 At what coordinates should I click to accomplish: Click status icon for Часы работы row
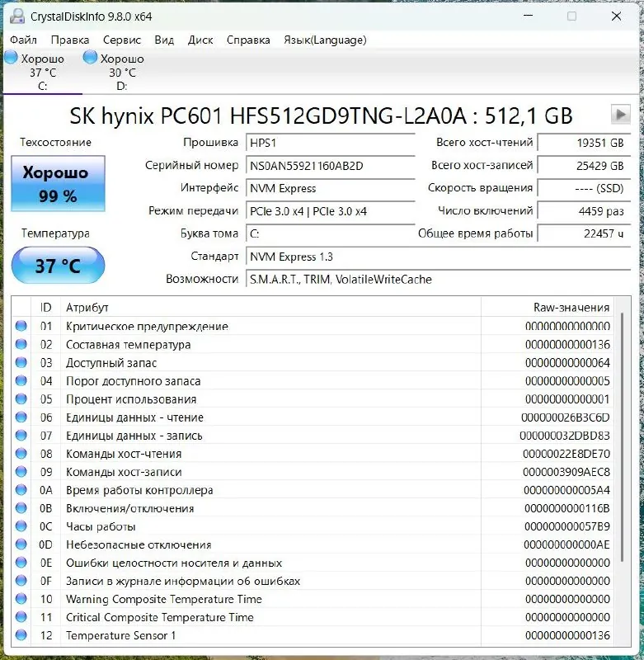click(x=21, y=526)
